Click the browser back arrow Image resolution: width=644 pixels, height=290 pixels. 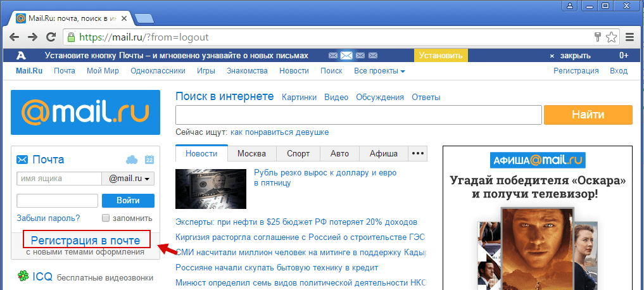[12, 37]
